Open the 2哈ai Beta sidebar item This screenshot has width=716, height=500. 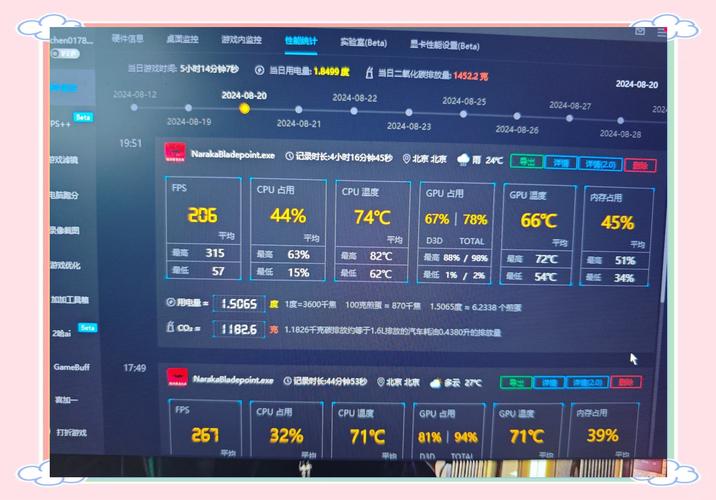pyautogui.click(x=74, y=331)
